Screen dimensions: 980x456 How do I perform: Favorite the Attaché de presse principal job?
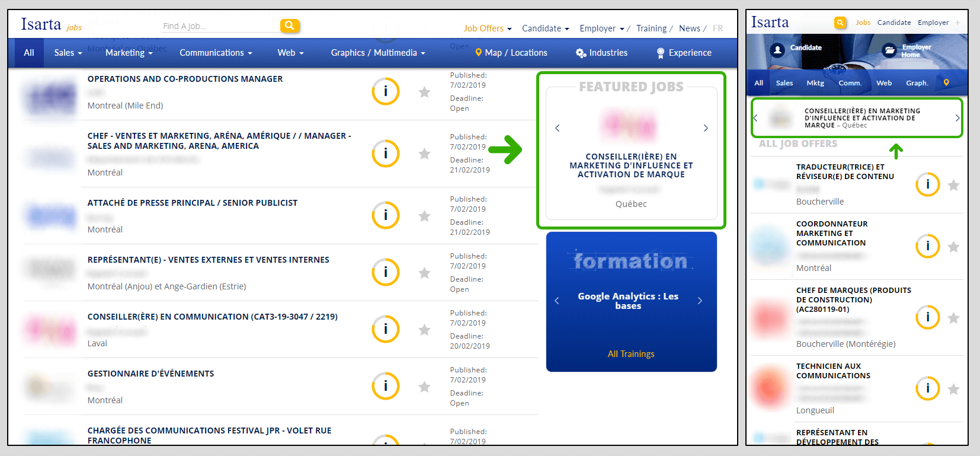[424, 216]
